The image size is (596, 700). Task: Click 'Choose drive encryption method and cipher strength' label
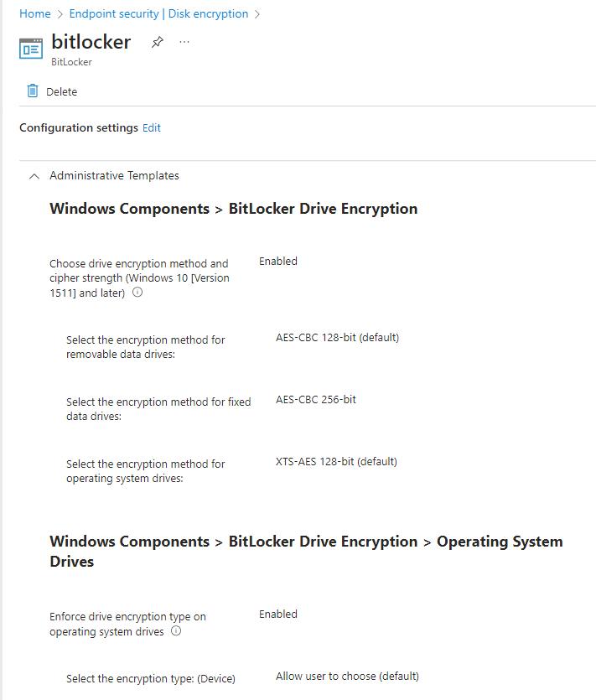(139, 277)
